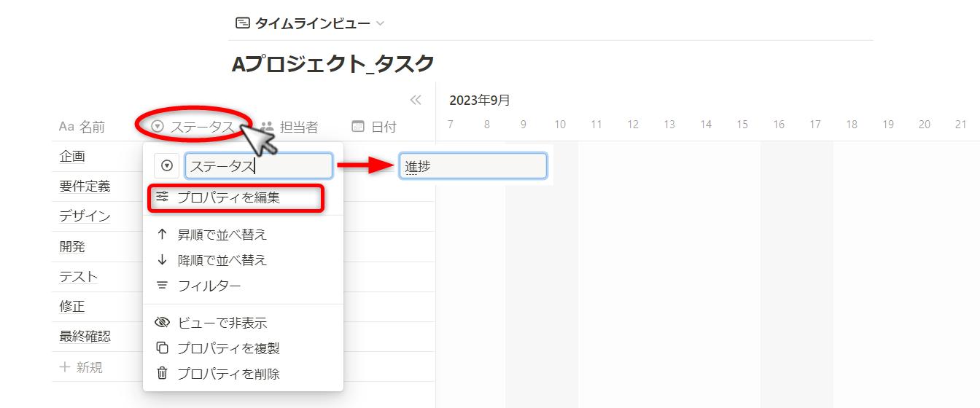The height and width of the screenshot is (408, 980).
Task: Click the timeline view icon
Action: (242, 23)
